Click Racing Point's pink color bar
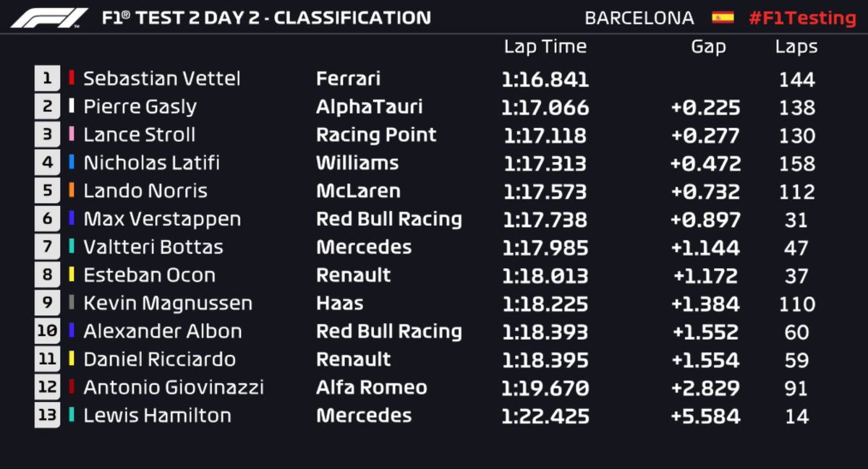 tap(71, 134)
